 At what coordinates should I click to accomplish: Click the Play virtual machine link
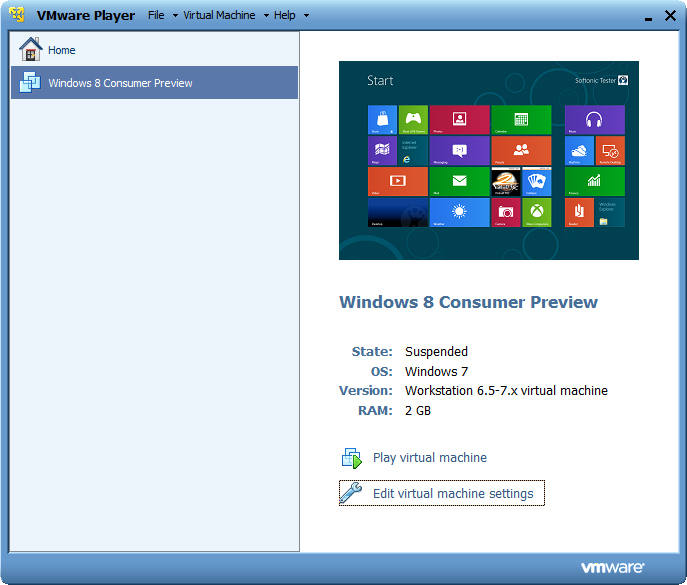tap(429, 458)
